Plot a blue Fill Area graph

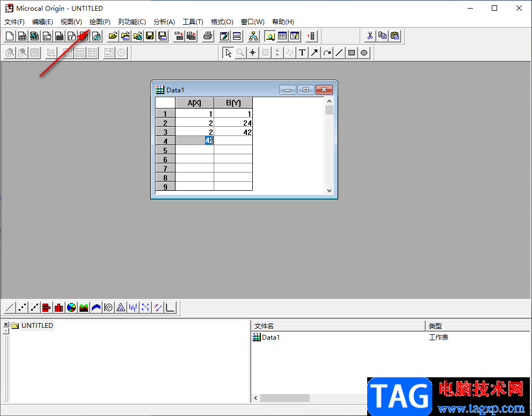96,307
